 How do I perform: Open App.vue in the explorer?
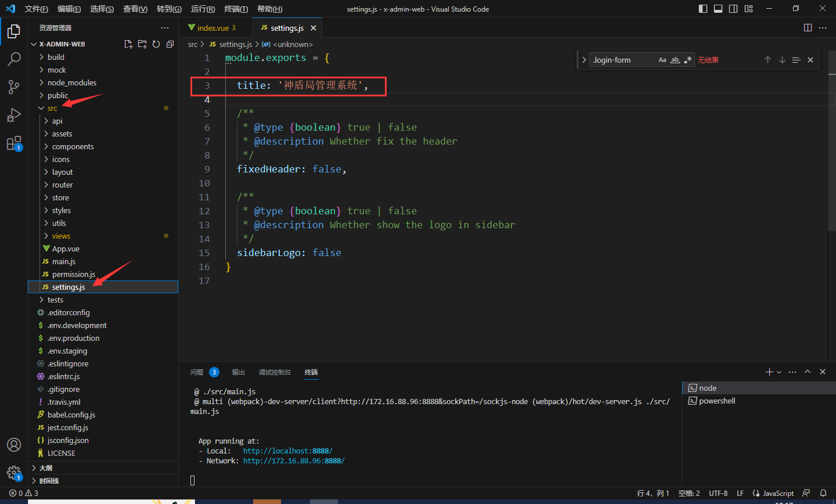pos(103,249)
